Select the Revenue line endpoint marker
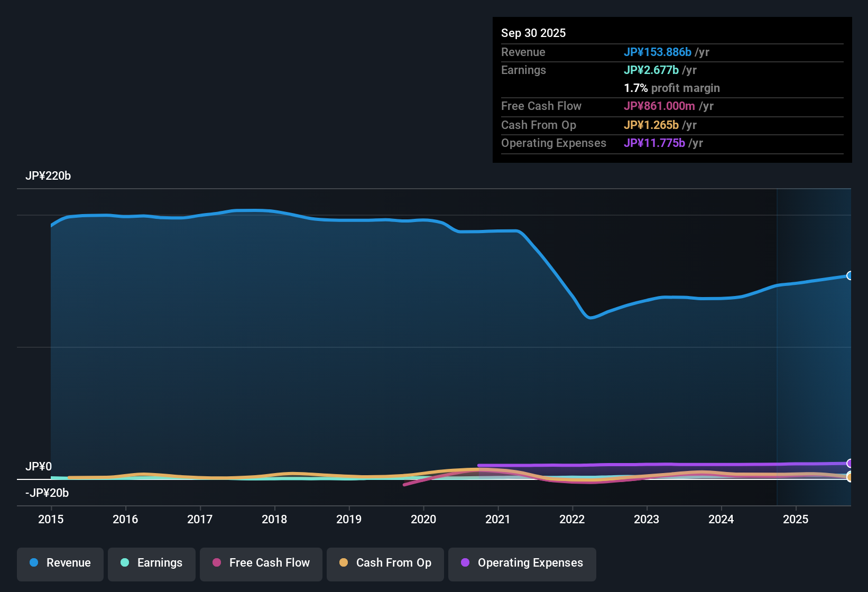 850,275
